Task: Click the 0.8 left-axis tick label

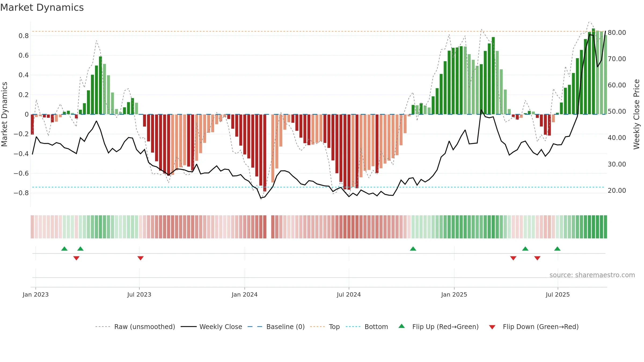Action: coord(24,36)
